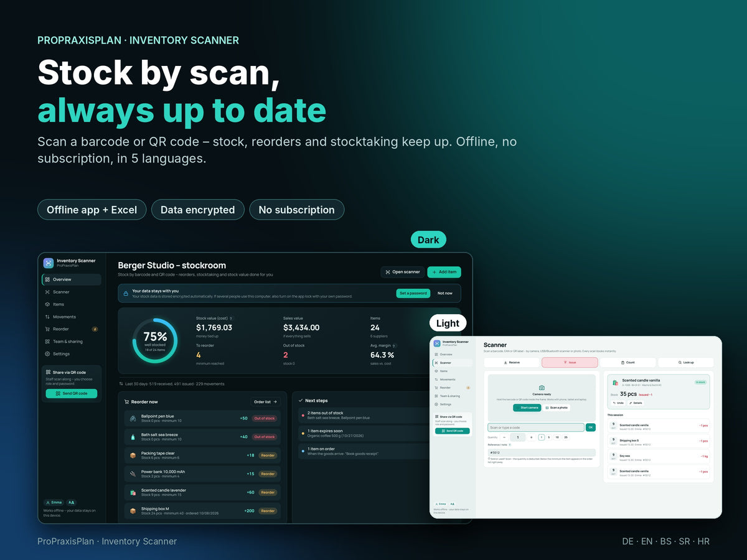Click the Scented candle lavender item icon
The image size is (747, 560).
tap(133, 492)
